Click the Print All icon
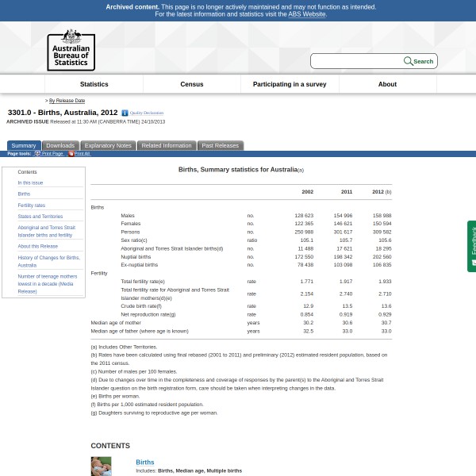The width and height of the screenshot is (476, 476). (x=71, y=154)
